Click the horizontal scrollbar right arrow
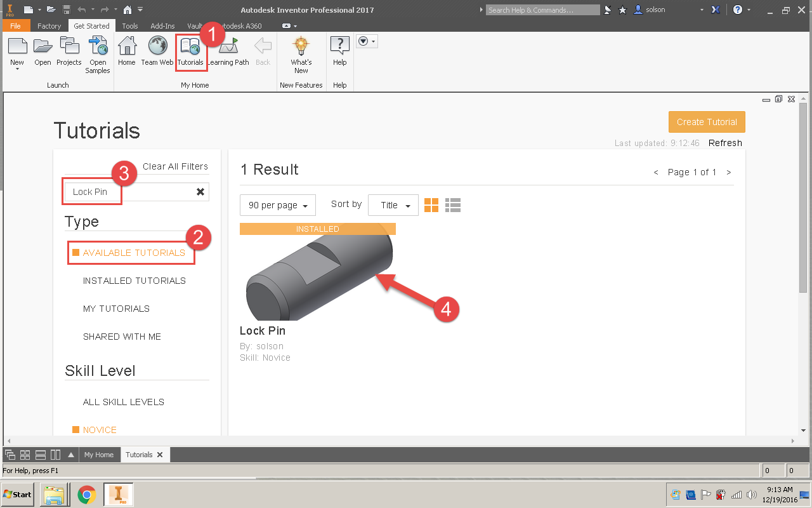812x508 pixels. pos(793,441)
